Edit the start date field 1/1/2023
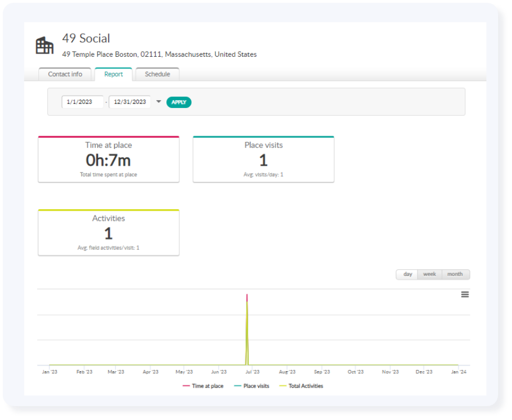Viewport: 512px width, 420px height. point(82,102)
